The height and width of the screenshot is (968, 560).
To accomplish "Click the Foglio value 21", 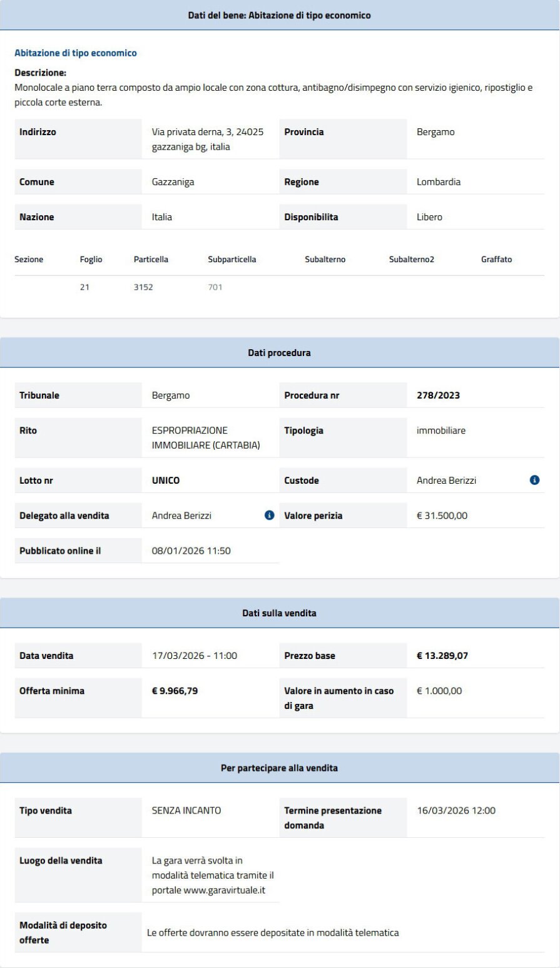I will click(86, 287).
